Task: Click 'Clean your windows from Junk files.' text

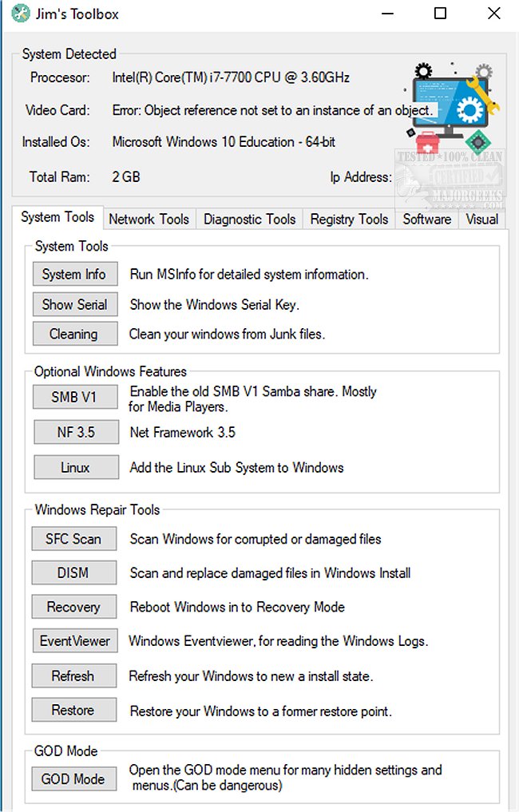Action: (x=227, y=334)
